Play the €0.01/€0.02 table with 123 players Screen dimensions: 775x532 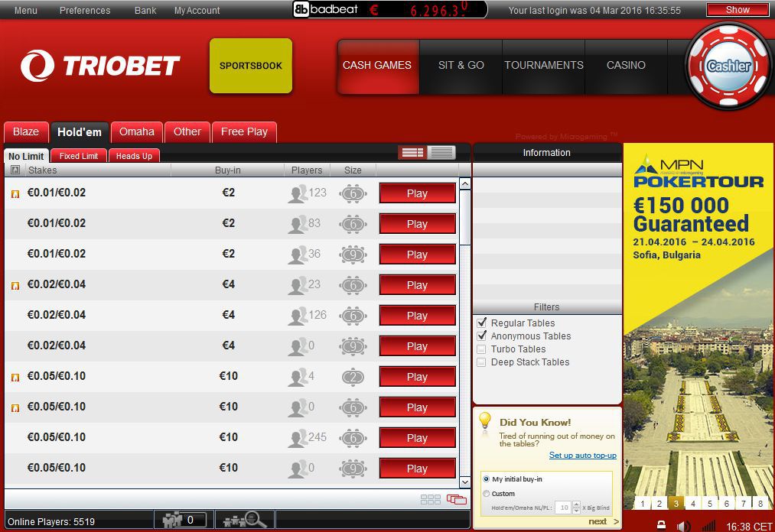point(417,193)
